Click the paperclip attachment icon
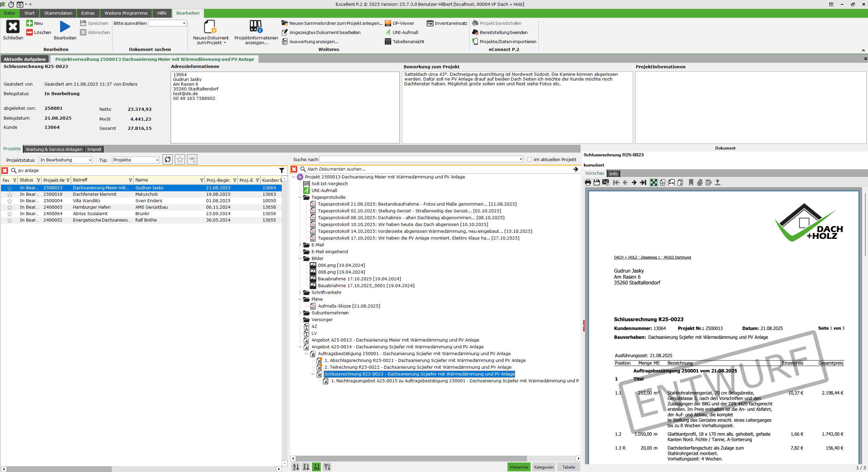Image resolution: width=868 pixels, height=472 pixels. point(700,182)
